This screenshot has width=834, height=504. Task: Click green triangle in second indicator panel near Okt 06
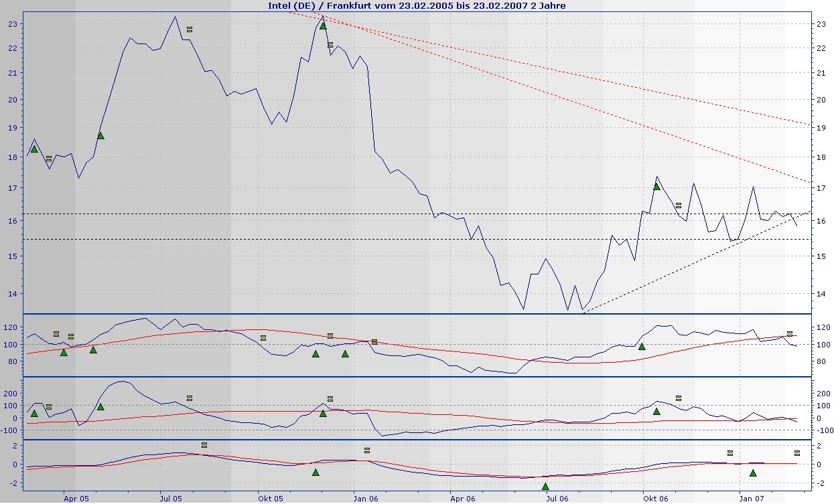click(x=656, y=411)
